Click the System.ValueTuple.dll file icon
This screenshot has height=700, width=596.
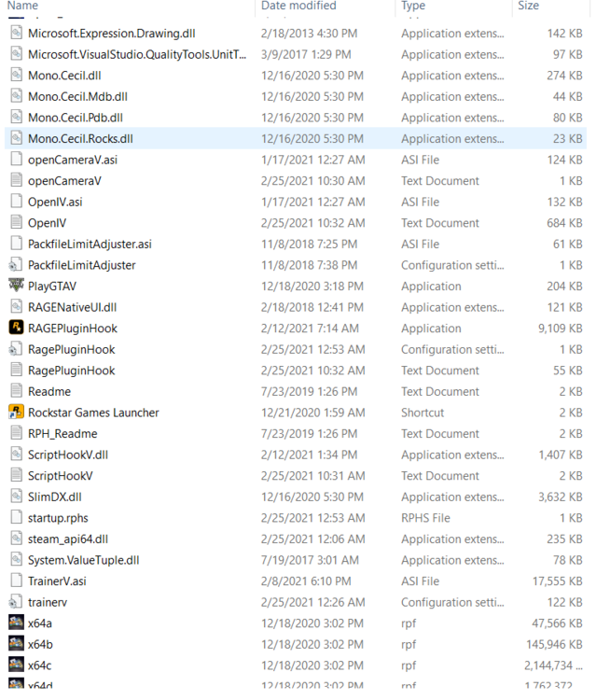tap(17, 560)
